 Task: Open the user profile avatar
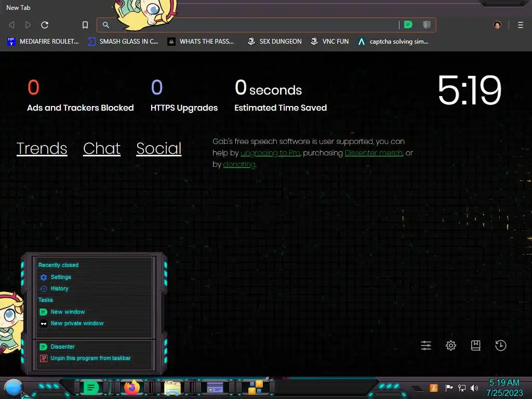497,25
